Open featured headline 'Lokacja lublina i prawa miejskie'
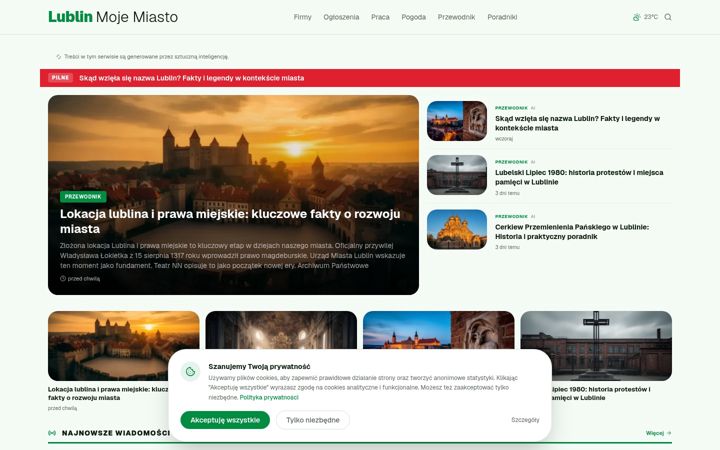 [x=230, y=221]
